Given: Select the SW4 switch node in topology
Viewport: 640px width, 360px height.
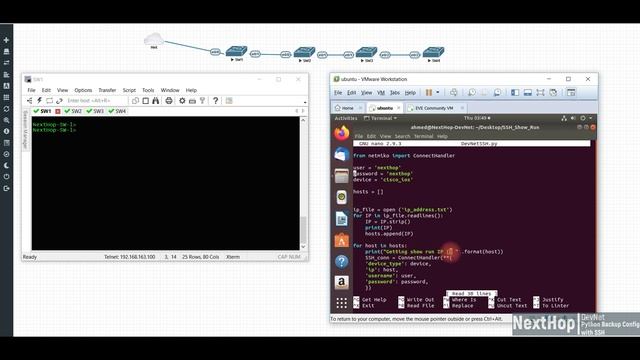Looking at the screenshot, I should (433, 52).
